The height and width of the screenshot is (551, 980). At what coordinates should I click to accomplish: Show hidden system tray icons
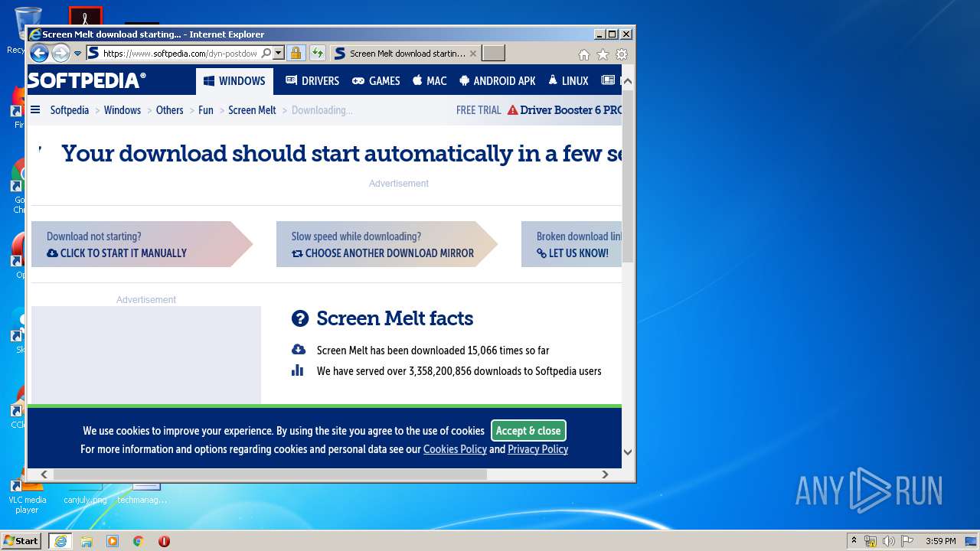[854, 541]
